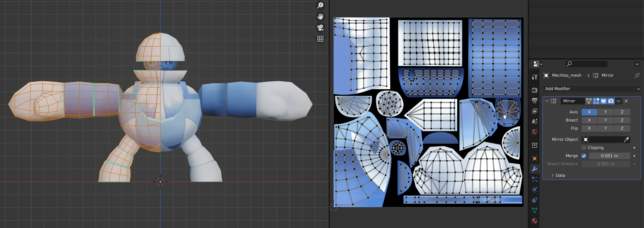The width and height of the screenshot is (644, 228).
Task: Open the Object Data mesh properties tab
Action: click(534, 210)
